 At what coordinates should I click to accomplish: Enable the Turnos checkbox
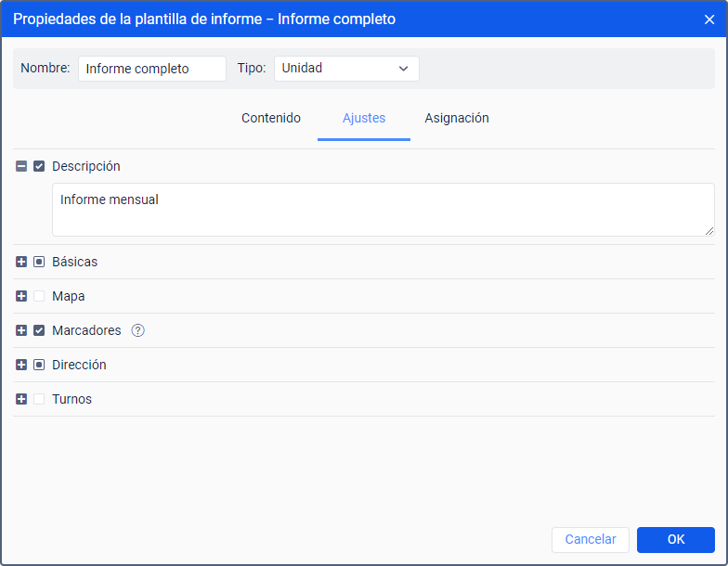click(39, 399)
